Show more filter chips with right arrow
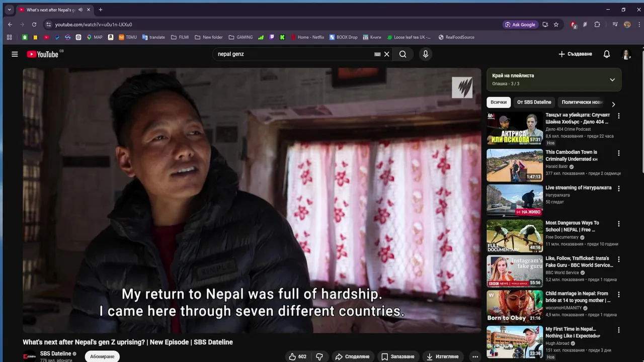The width and height of the screenshot is (644, 362). point(613,104)
